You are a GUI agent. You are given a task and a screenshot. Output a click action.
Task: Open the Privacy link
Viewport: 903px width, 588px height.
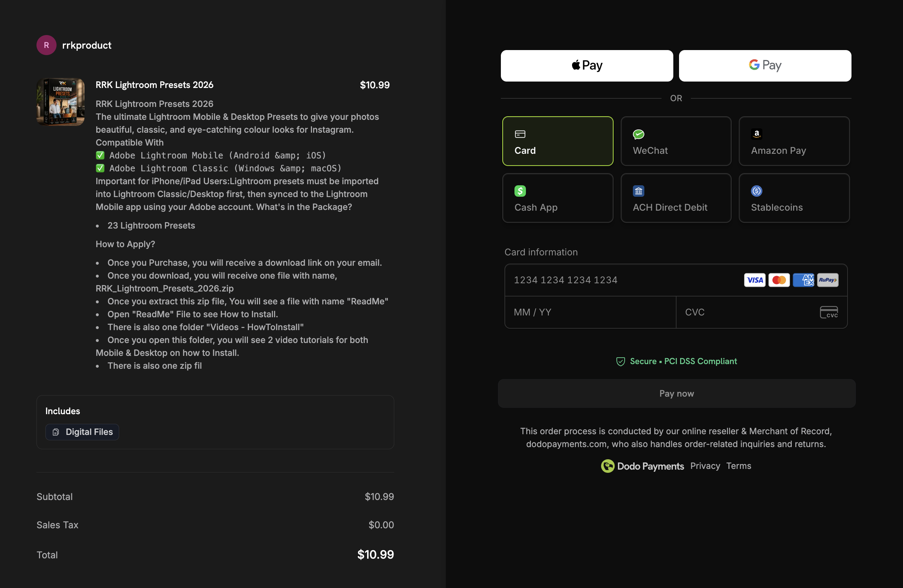705,466
